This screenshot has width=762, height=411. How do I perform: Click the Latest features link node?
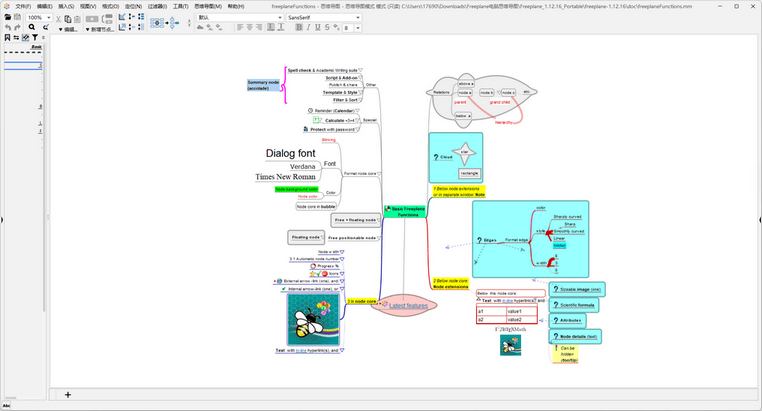pyautogui.click(x=408, y=305)
